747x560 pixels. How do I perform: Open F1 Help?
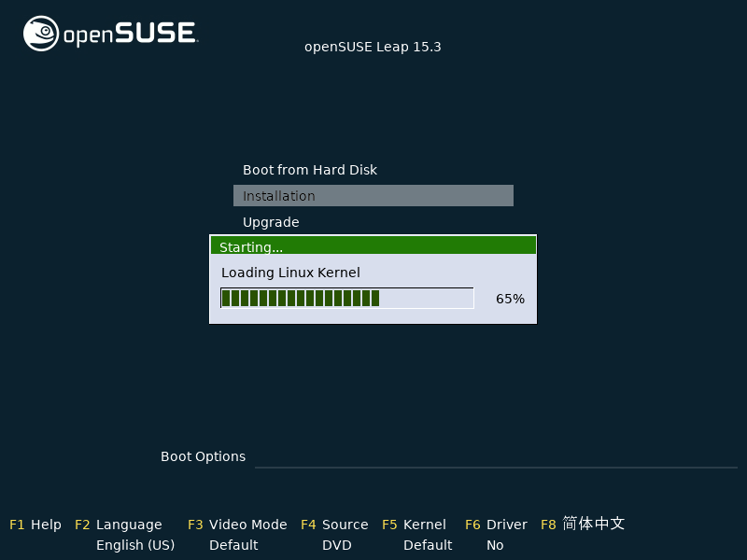click(35, 525)
